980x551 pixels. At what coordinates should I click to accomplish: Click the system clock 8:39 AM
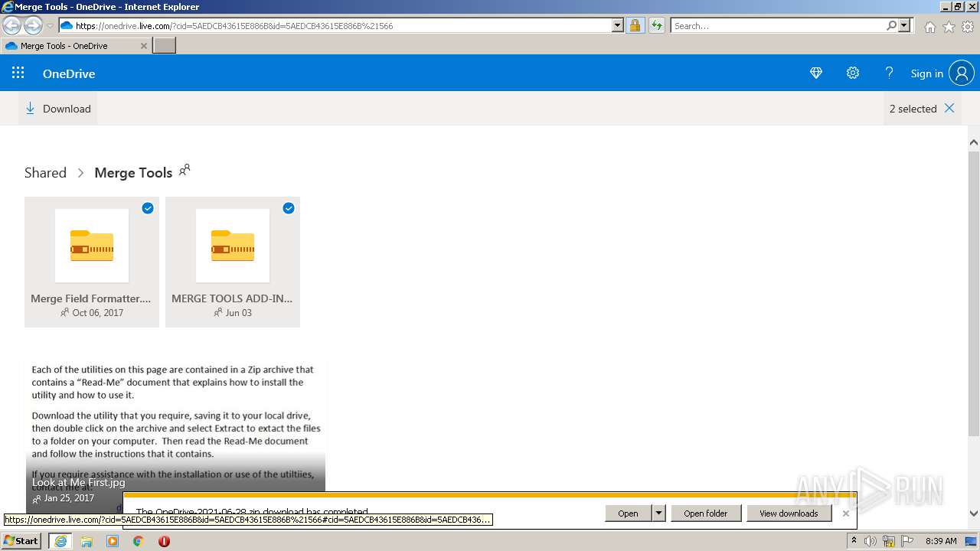[x=941, y=540]
